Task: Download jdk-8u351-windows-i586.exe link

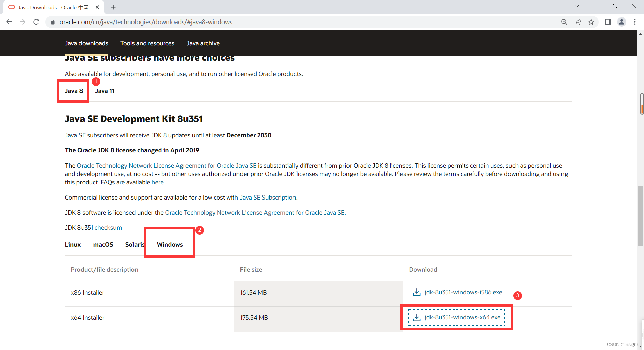Action: tap(463, 292)
